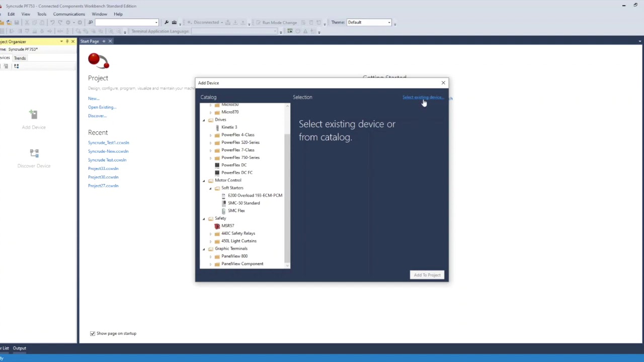Click the wrench icon in the toolbar
Screen dimensions: 644x362
[x=167, y=23]
